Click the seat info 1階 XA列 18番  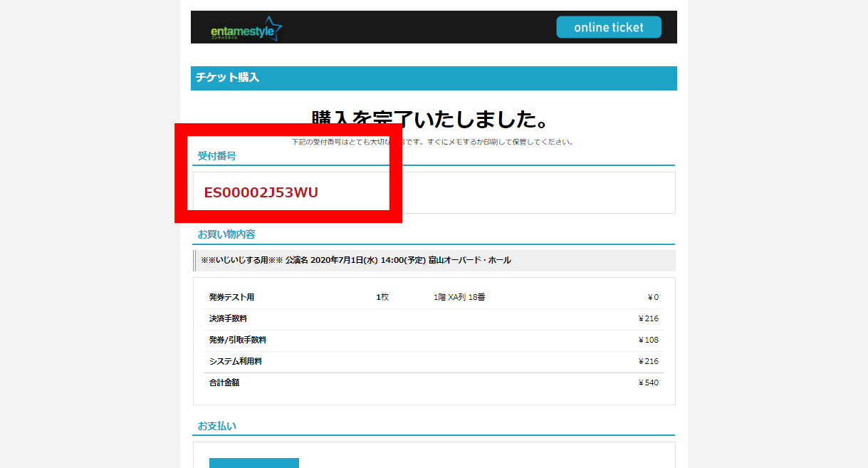(459, 297)
